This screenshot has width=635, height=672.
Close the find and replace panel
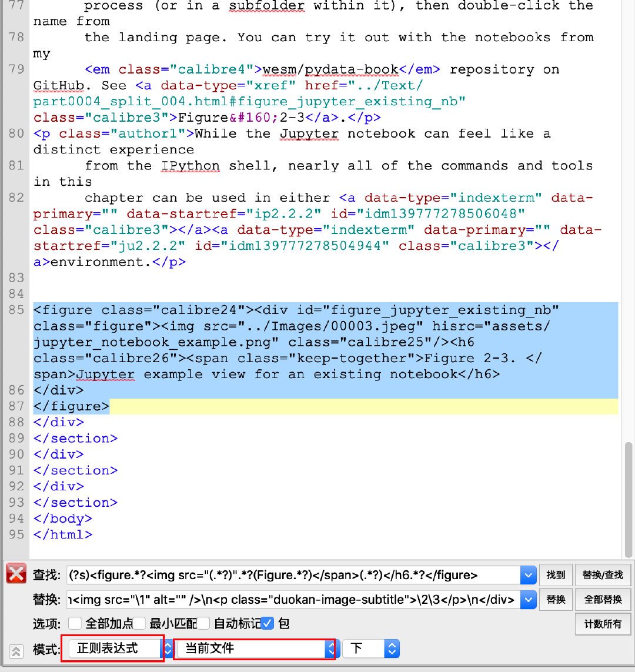16,574
